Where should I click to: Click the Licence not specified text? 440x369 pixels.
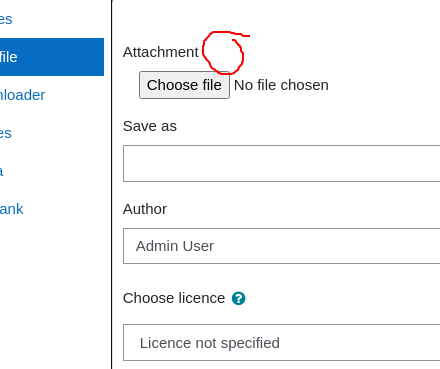210,343
